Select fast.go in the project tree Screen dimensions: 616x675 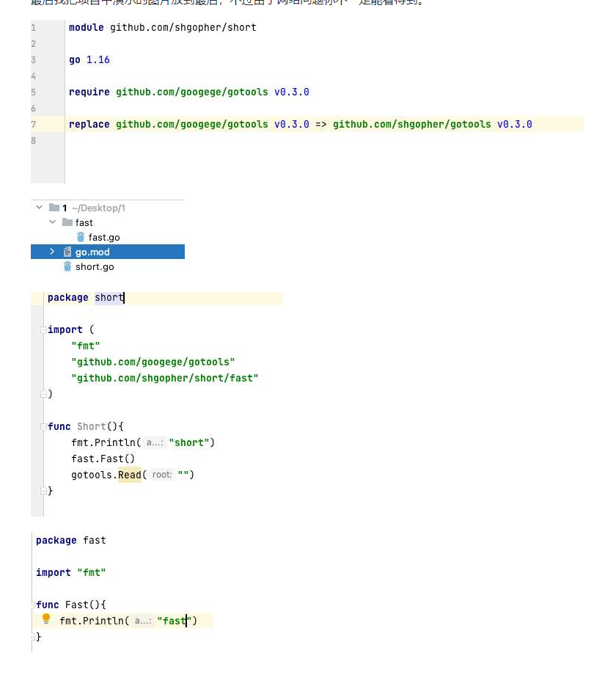tap(104, 237)
